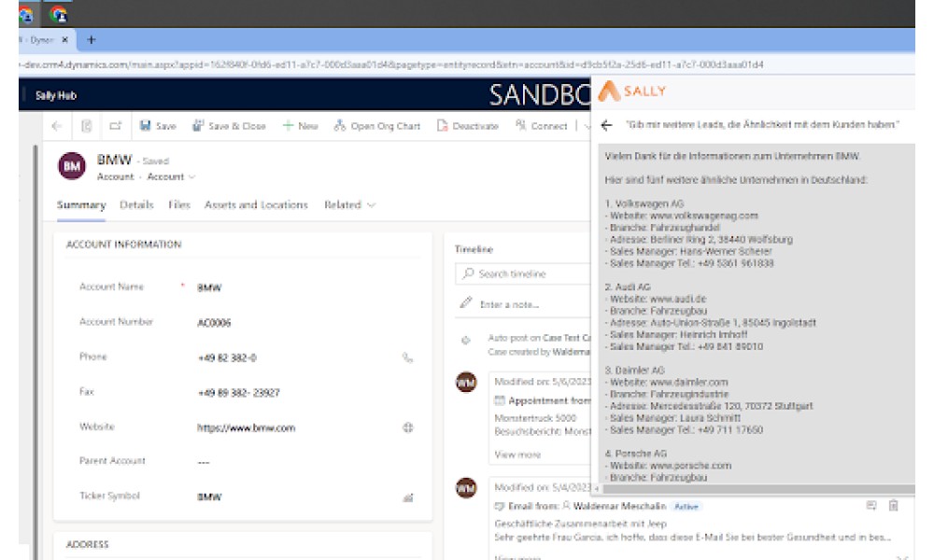This screenshot has width=934, height=560.
Task: Click the ticker symbol chart icon
Action: click(408, 497)
